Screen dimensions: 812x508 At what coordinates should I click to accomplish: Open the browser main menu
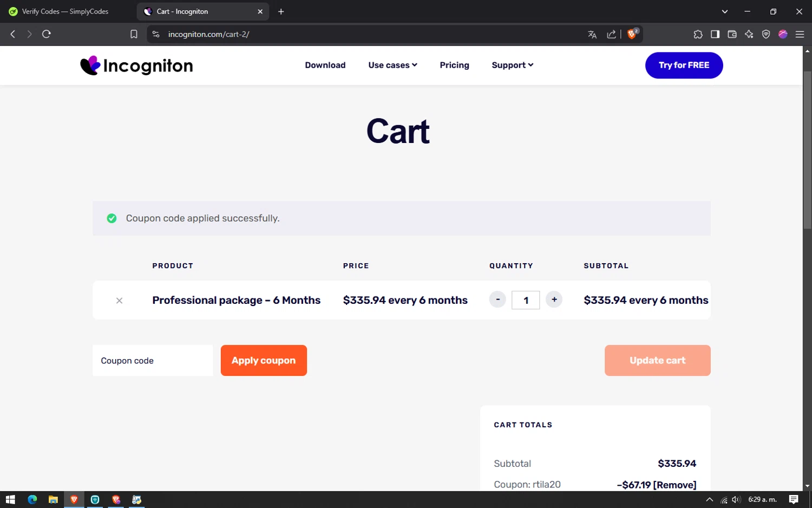click(800, 34)
